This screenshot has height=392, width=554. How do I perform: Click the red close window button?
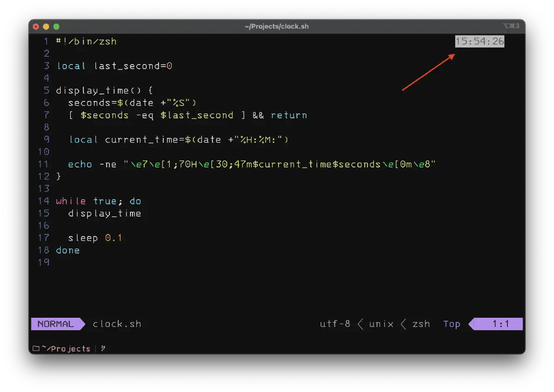coord(36,27)
